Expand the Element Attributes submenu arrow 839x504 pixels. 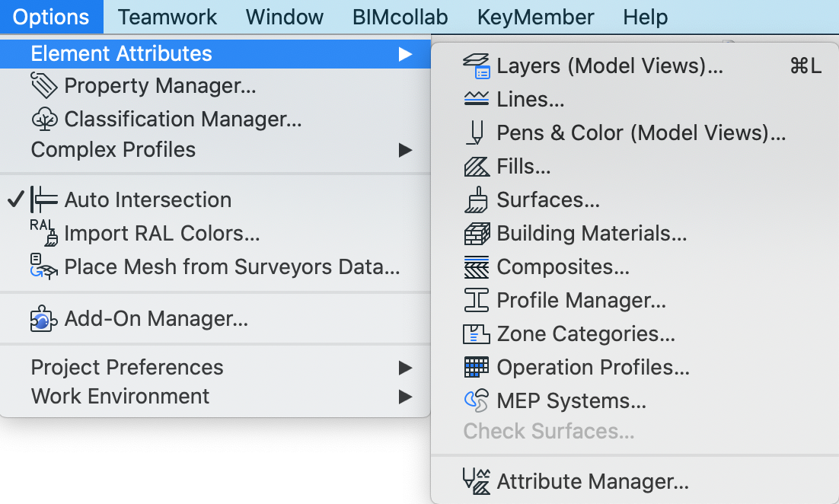tap(406, 54)
